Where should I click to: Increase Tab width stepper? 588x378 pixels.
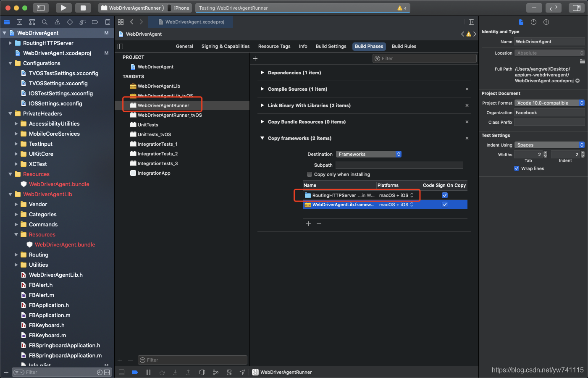pos(545,153)
